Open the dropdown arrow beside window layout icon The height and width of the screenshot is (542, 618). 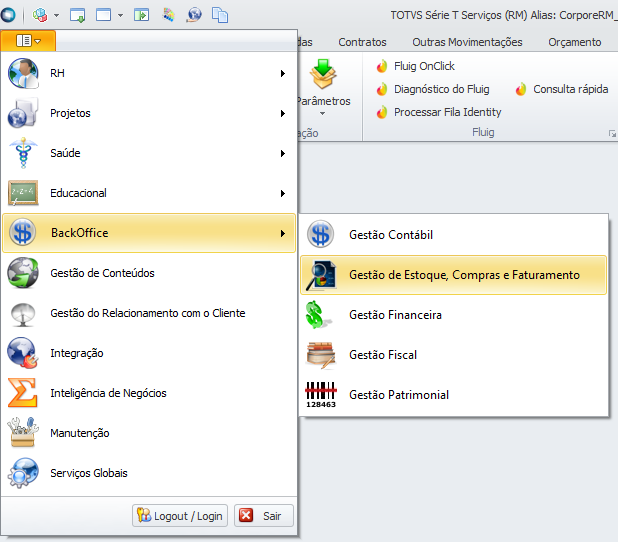(x=120, y=16)
